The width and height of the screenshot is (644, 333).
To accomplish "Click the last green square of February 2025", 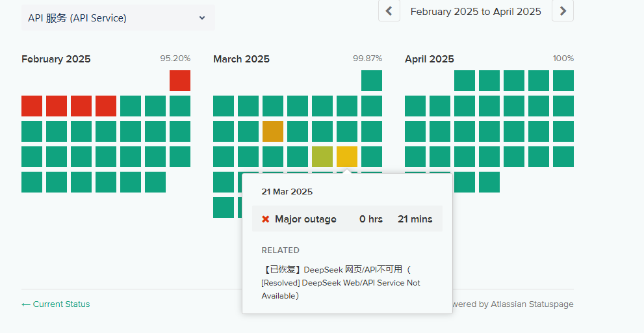I will 155,182.
